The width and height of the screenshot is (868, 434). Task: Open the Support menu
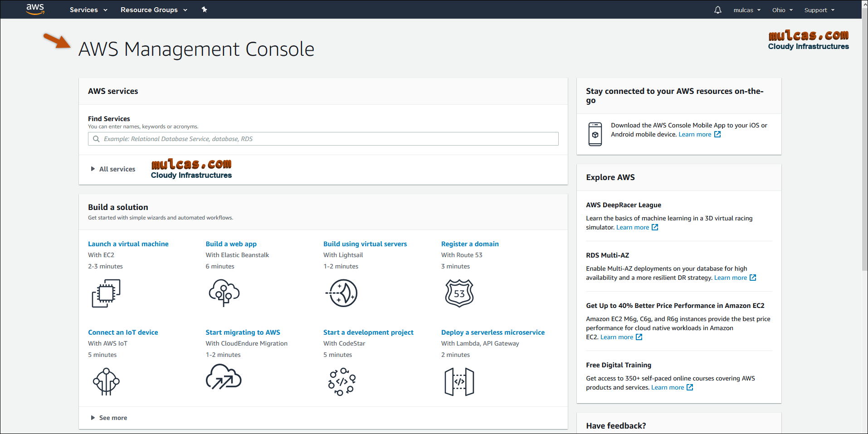point(819,10)
